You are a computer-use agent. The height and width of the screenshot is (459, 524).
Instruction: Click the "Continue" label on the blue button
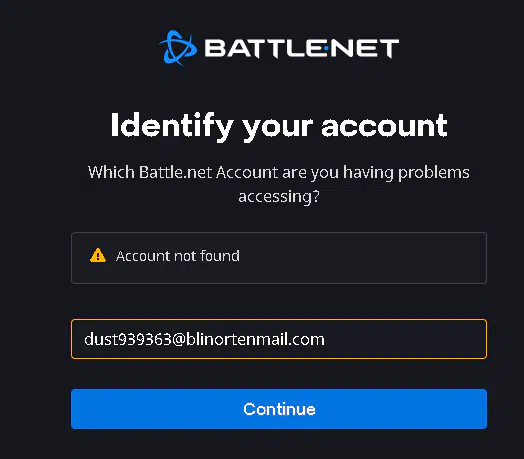point(279,409)
